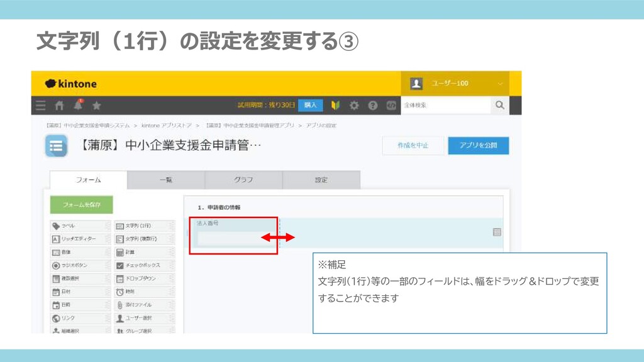Select the 計算 field in the palette
Viewport: 644px width, 362px height.
click(x=144, y=252)
